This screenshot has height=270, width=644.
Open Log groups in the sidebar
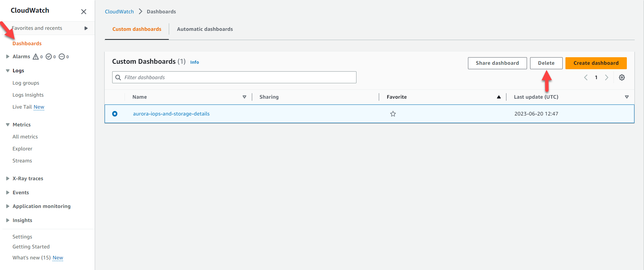tap(26, 83)
